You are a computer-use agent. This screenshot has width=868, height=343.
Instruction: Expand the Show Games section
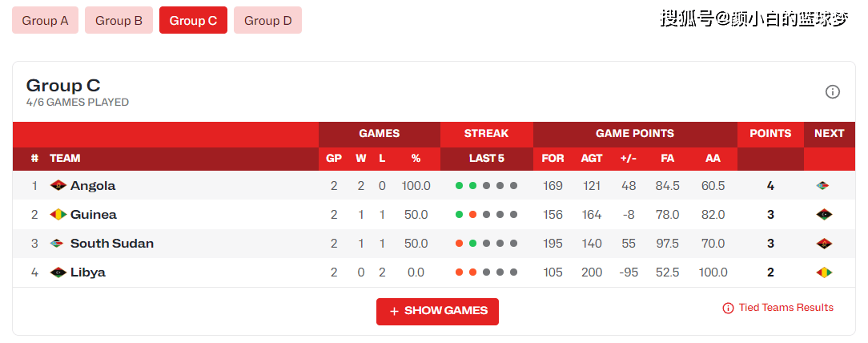437,311
